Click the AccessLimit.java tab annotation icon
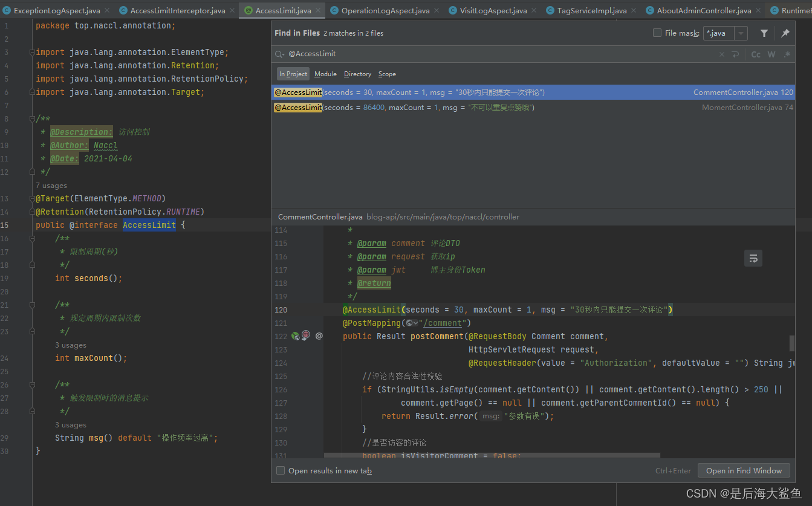The height and width of the screenshot is (506, 812). pos(248,11)
